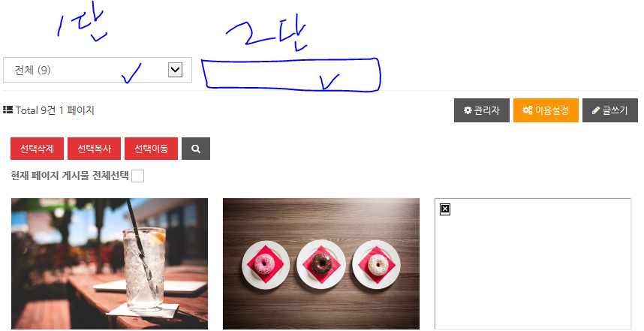Open the orange 이음설정 button
The width and height of the screenshot is (644, 331).
[546, 110]
